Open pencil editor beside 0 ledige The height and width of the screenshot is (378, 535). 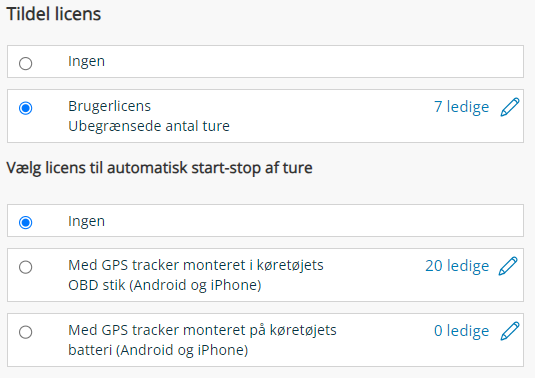[x=510, y=331]
